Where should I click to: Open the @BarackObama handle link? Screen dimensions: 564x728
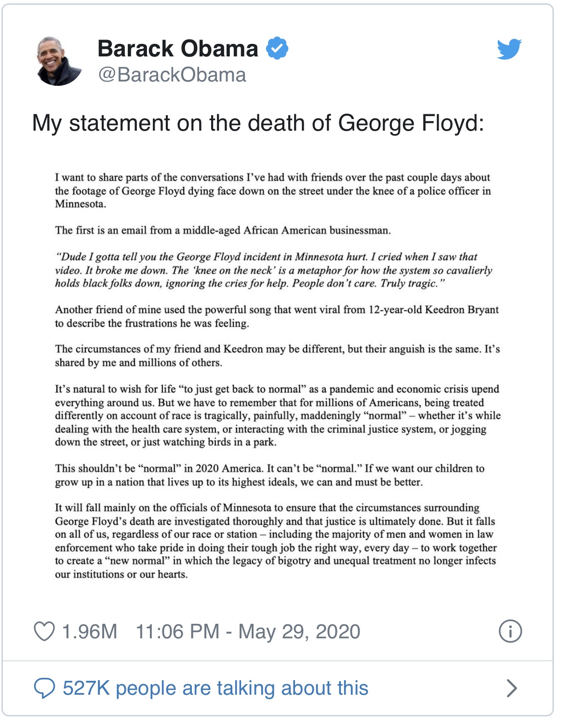(x=172, y=75)
